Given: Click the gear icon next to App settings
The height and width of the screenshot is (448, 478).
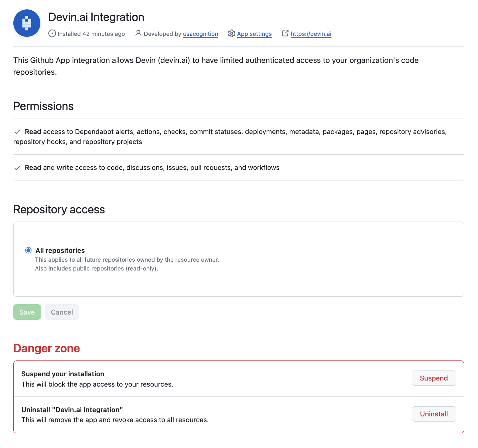Looking at the screenshot, I should tap(231, 33).
